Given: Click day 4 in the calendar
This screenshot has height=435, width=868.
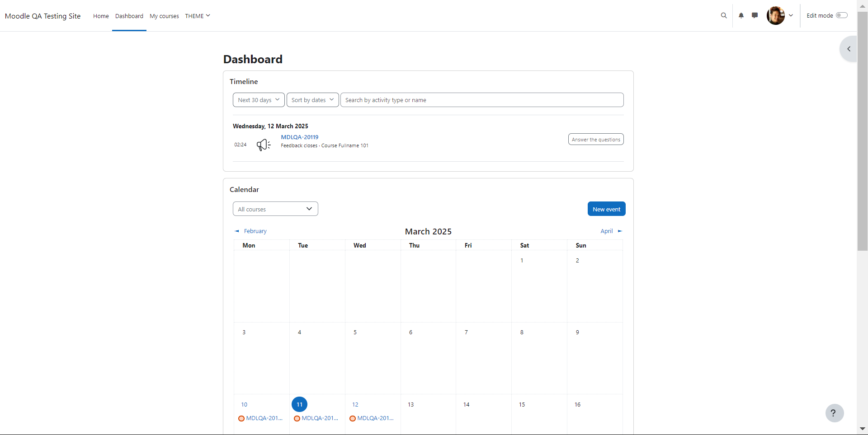Looking at the screenshot, I should (299, 332).
